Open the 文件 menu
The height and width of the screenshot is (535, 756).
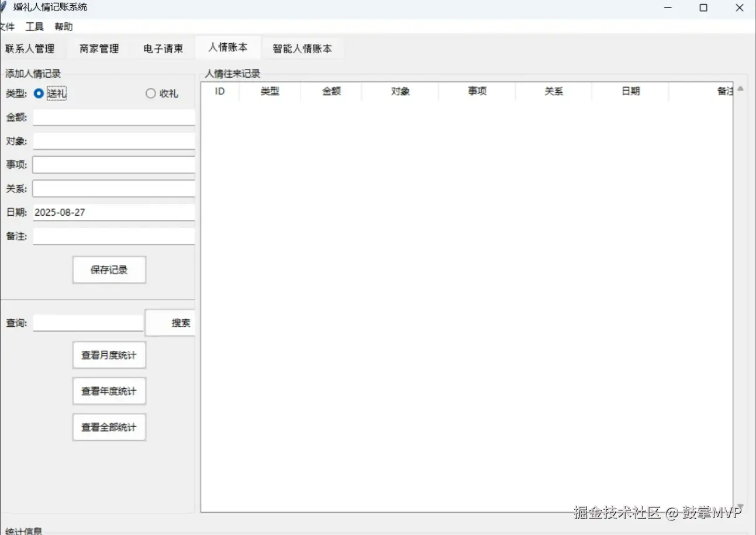click(x=8, y=26)
